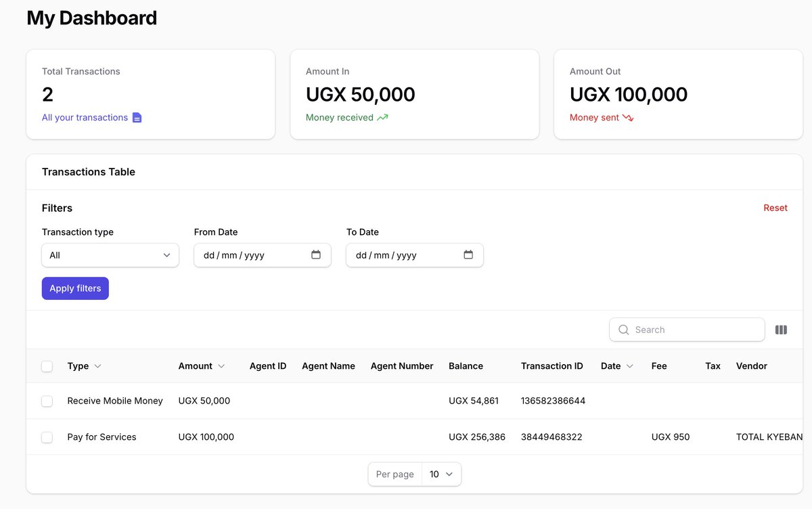This screenshot has height=509, width=812.
Task: Click the Transaction ID column header
Action: point(552,366)
